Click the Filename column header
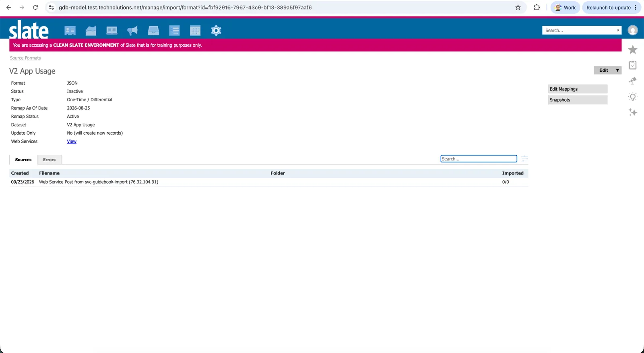Screen dimensions: 644x353 click(x=49, y=173)
